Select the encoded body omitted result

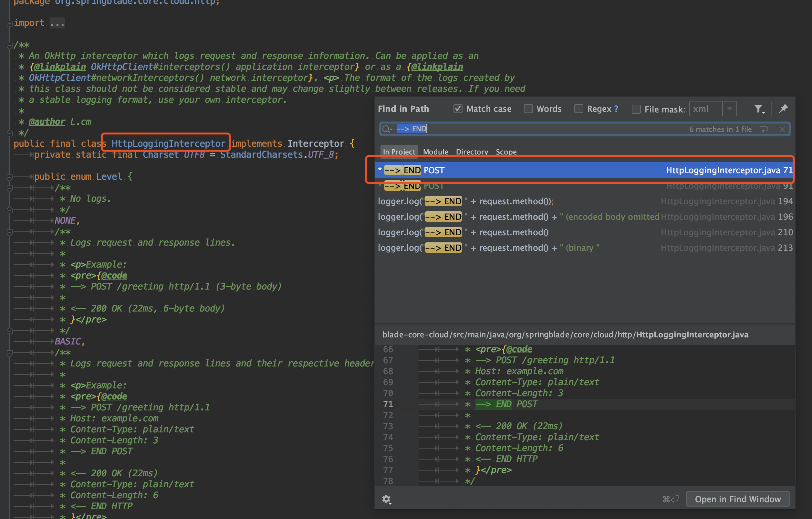click(x=584, y=217)
